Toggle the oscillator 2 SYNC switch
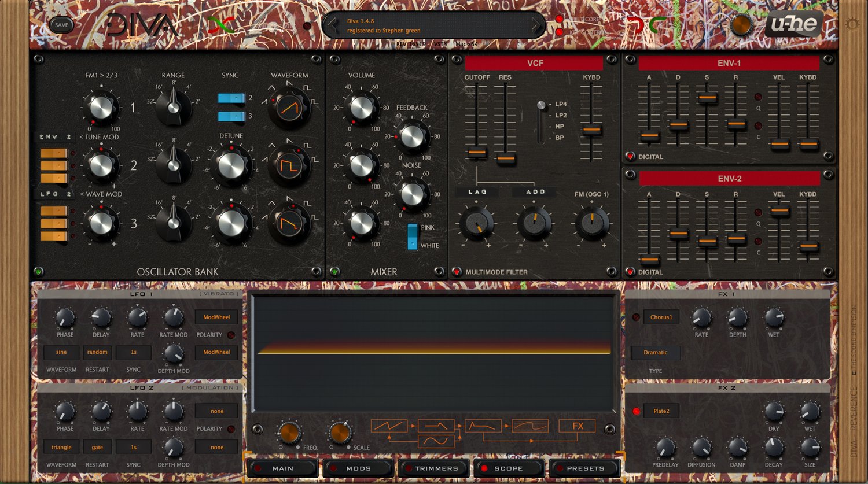 [231, 98]
